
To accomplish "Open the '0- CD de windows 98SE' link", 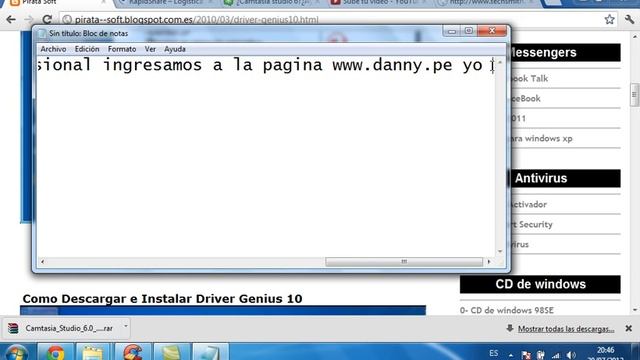I will click(x=507, y=310).
